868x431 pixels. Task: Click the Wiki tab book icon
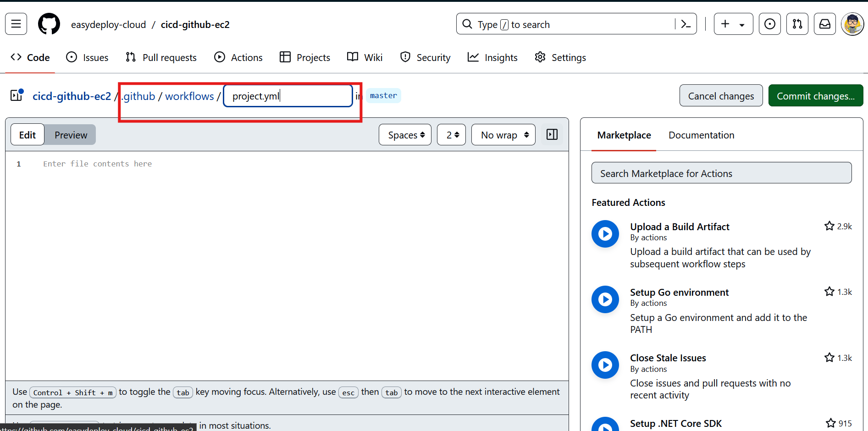coord(353,57)
